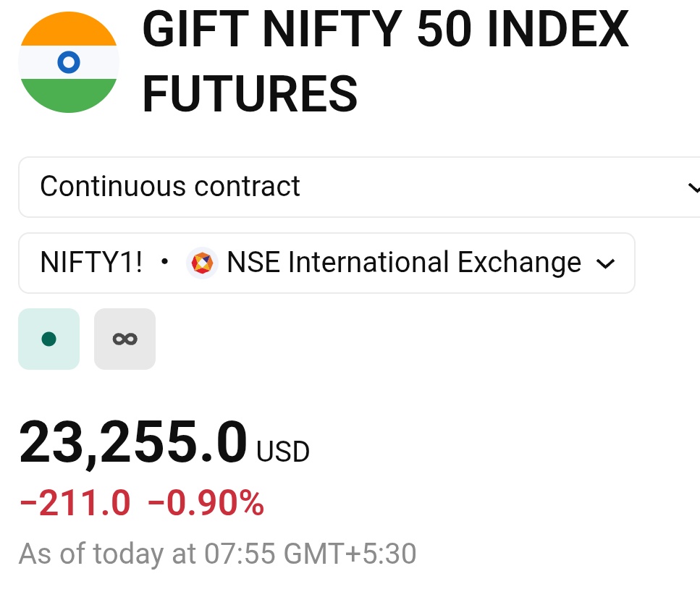Click the 07:55 GMT+5:30 time text

[x=311, y=554]
